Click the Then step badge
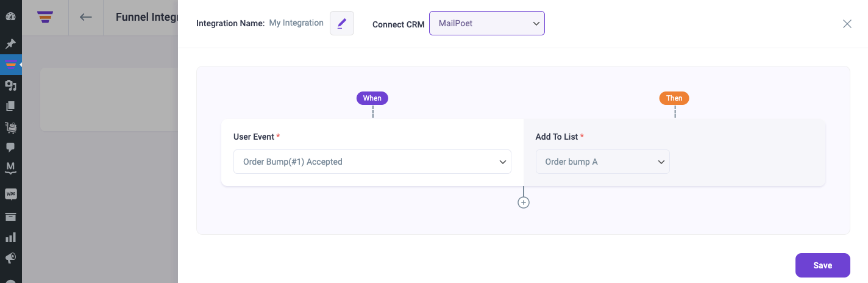 click(x=675, y=98)
